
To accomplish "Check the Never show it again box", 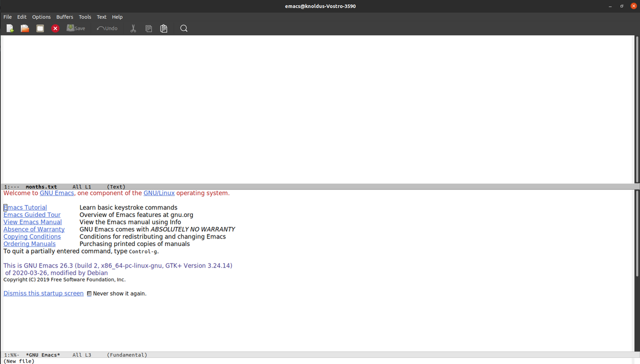I will click(89, 294).
